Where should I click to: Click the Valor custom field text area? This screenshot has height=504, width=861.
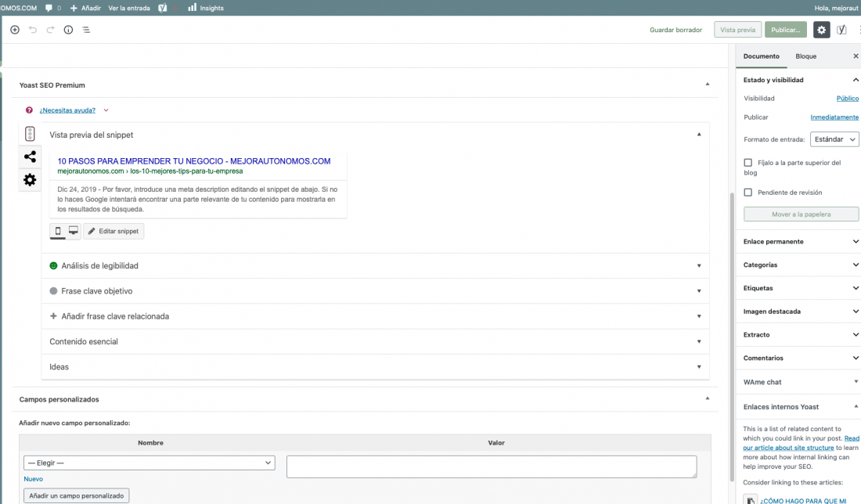pos(492,466)
